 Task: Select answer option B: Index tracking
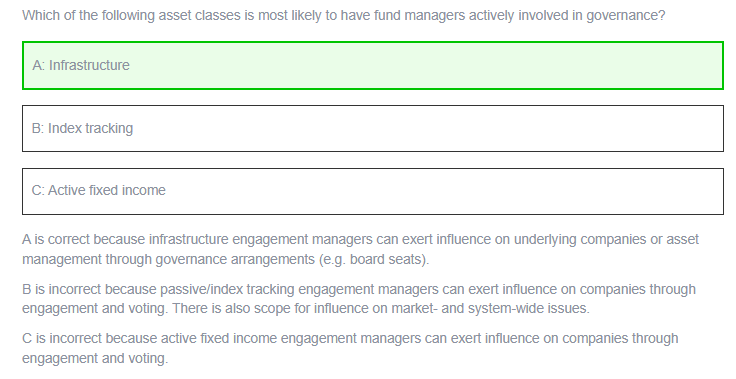(x=373, y=128)
